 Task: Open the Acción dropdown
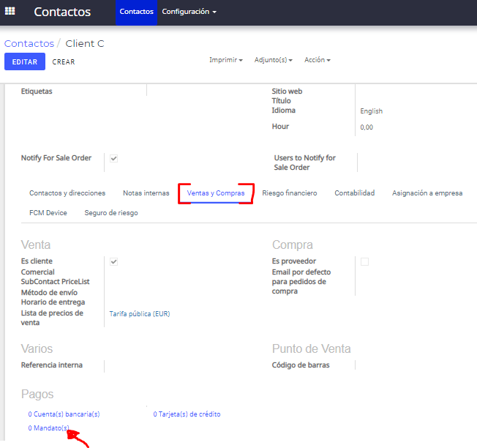point(318,60)
